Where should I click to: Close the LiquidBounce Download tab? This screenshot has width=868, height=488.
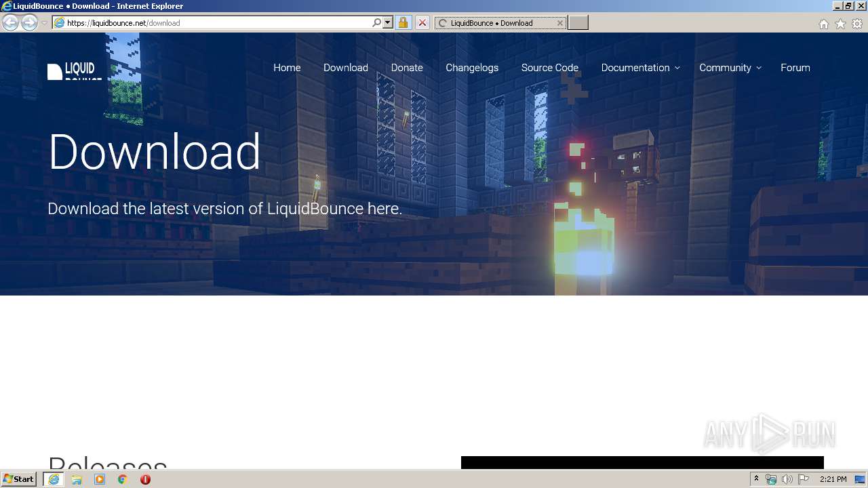tap(559, 23)
